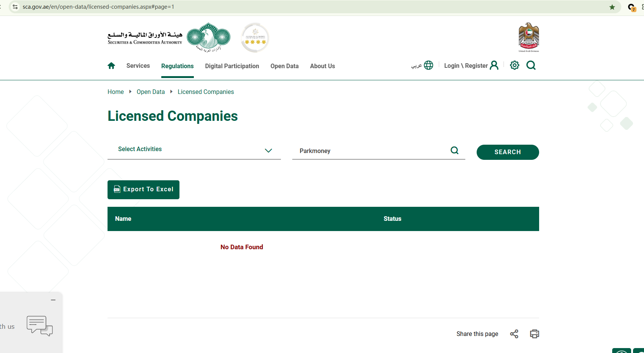Open the globe language switcher icon
Screen dimensions: 644x353
tap(429, 66)
